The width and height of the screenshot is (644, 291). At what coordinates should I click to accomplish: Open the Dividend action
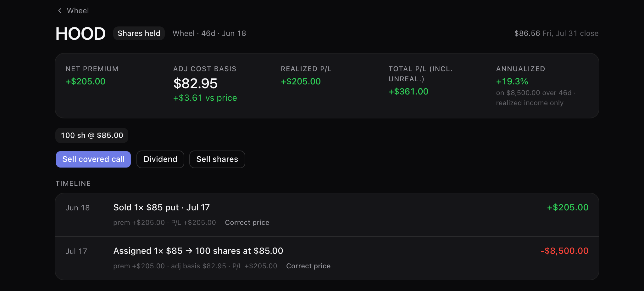160,159
